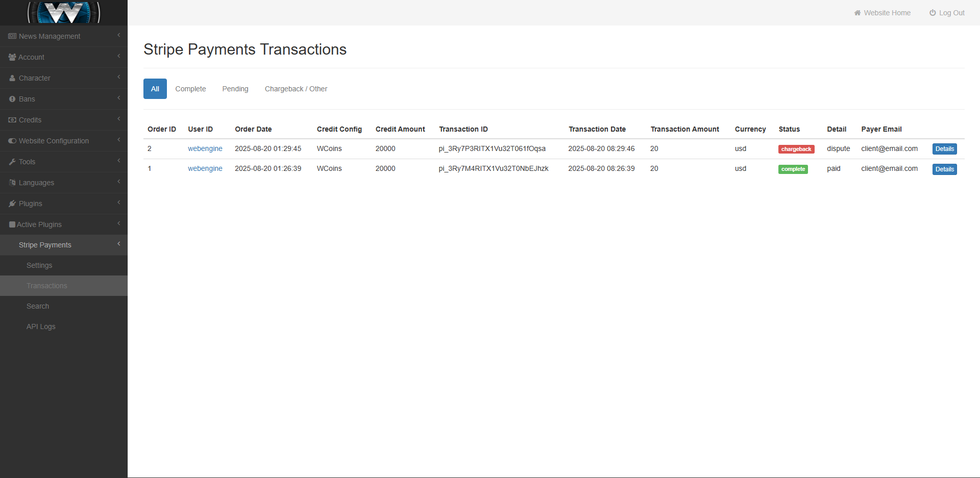Collapse the Stripe Payments submenu chevron

[x=119, y=244]
